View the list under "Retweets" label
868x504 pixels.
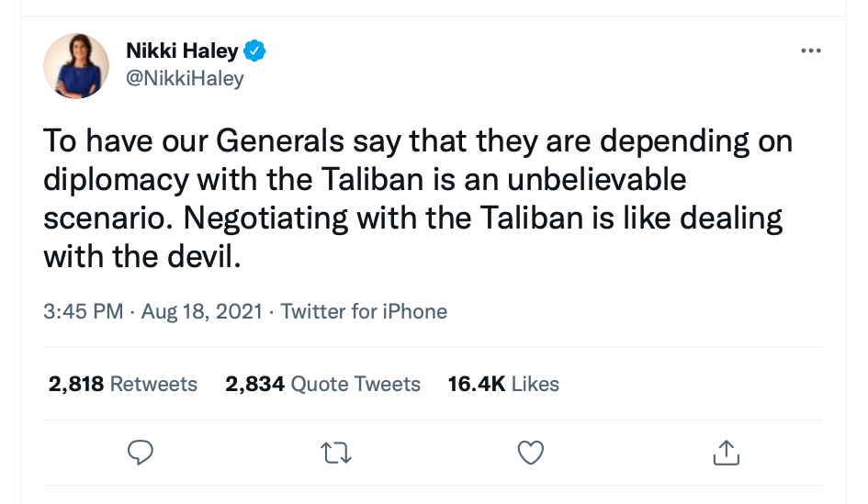point(153,384)
